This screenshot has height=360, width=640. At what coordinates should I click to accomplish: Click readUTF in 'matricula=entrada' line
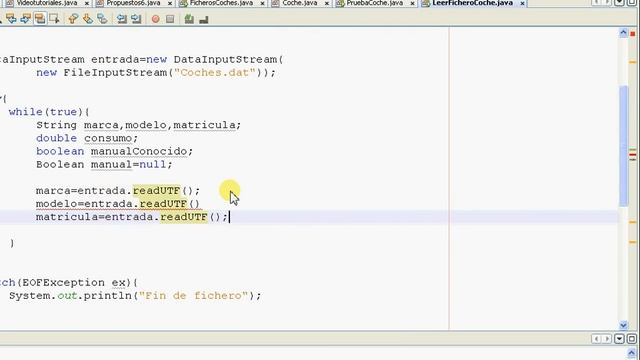pyautogui.click(x=184, y=217)
